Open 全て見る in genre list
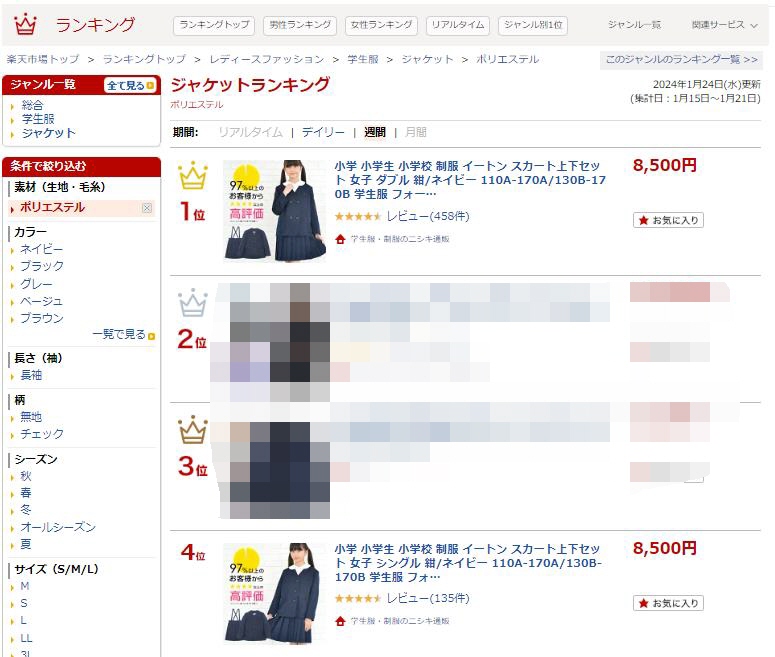775x657 pixels. tap(130, 86)
